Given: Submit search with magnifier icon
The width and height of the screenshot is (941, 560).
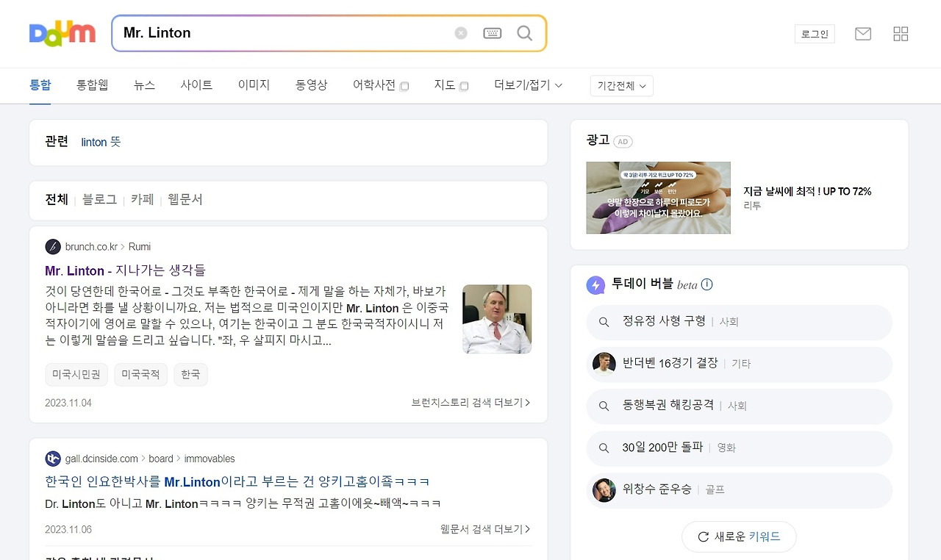Looking at the screenshot, I should 525,33.
